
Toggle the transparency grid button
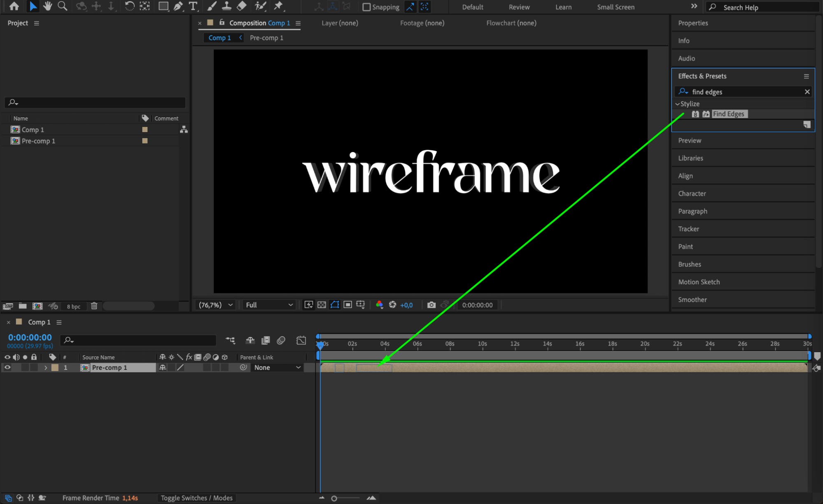coord(322,305)
